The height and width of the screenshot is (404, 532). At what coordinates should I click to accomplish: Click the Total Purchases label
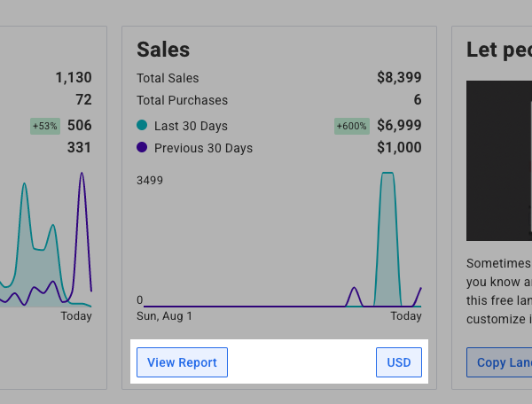[182, 100]
